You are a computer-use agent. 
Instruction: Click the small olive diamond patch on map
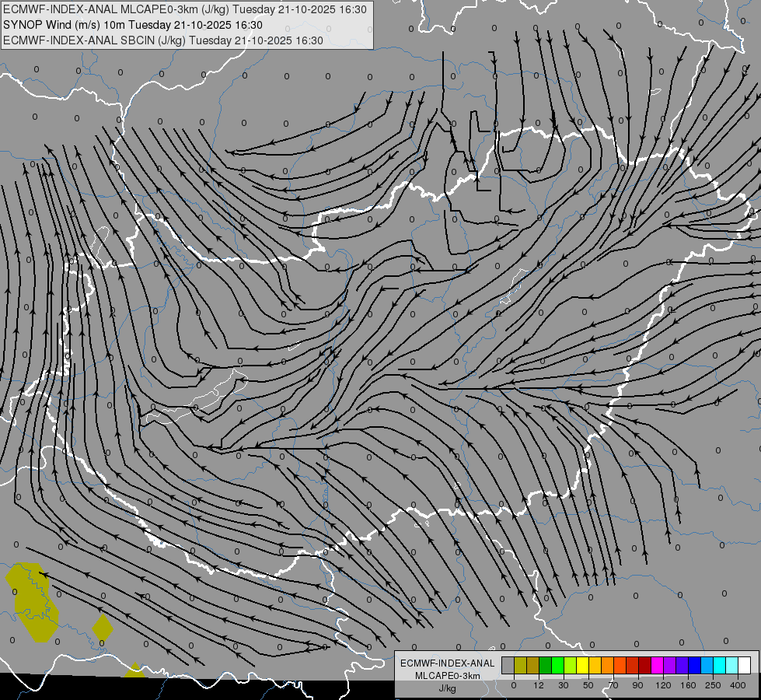pos(103,628)
